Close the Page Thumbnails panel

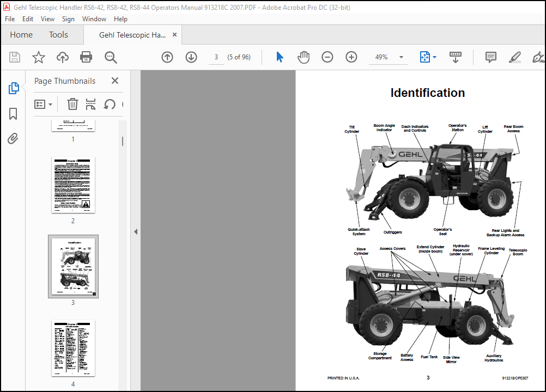[115, 81]
